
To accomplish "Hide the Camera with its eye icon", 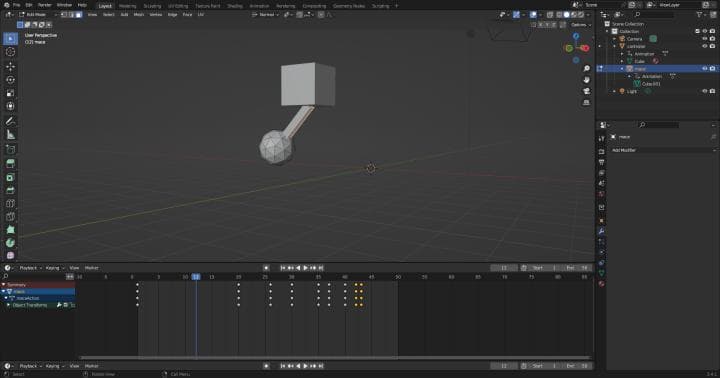I will (x=705, y=39).
